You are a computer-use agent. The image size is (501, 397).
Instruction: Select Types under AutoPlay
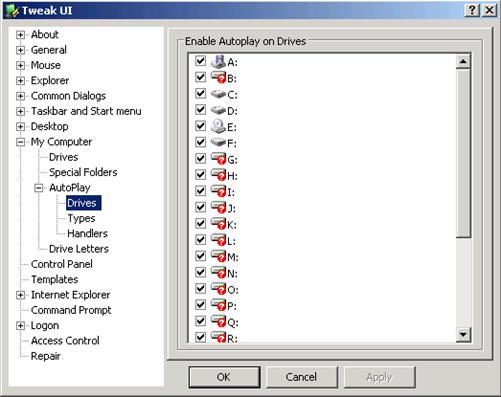(x=81, y=218)
